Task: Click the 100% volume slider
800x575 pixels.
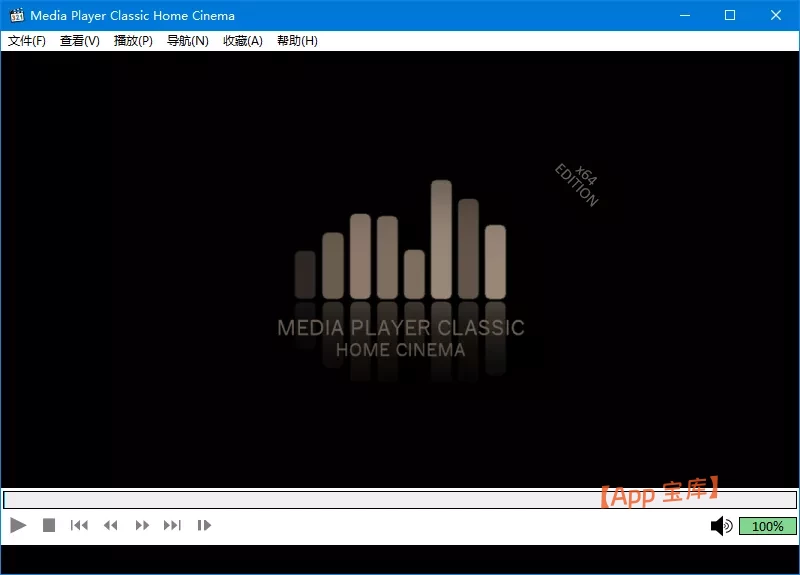Action: point(767,526)
